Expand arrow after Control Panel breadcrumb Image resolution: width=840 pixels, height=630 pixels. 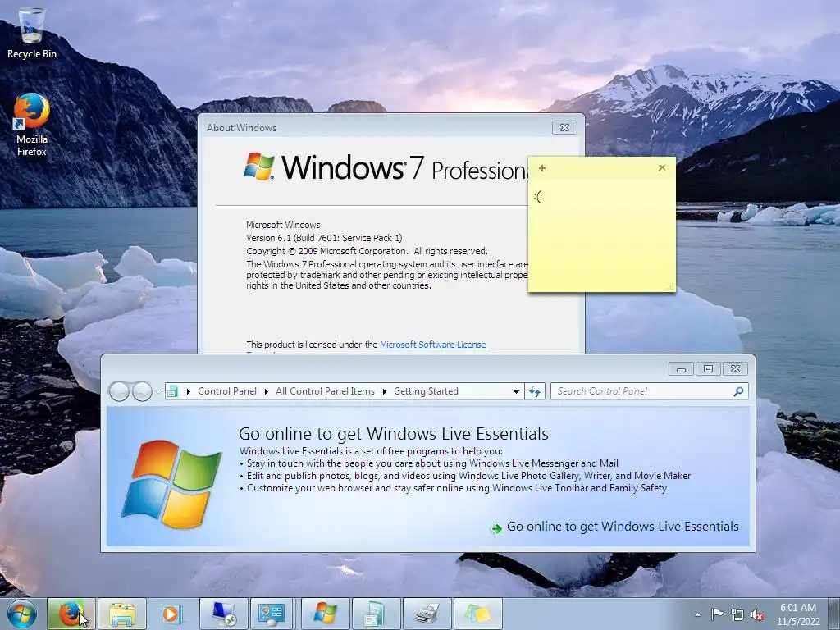[267, 391]
